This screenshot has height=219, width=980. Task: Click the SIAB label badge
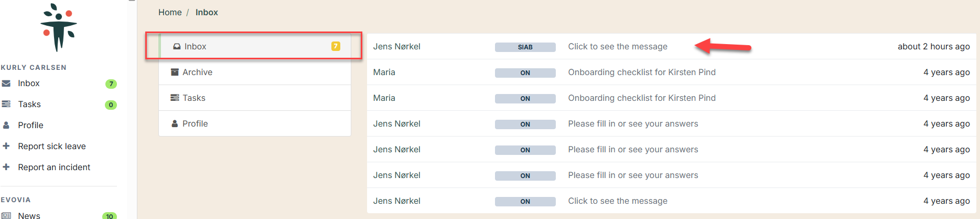point(525,47)
